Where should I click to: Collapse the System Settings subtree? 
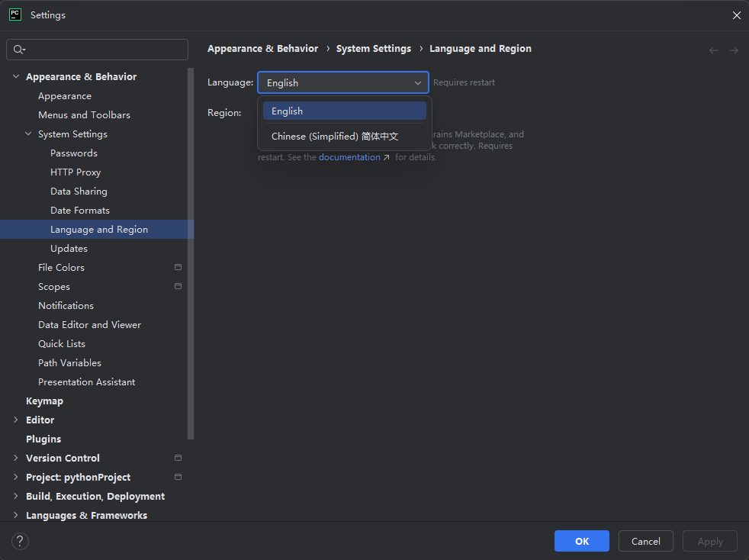coord(28,134)
